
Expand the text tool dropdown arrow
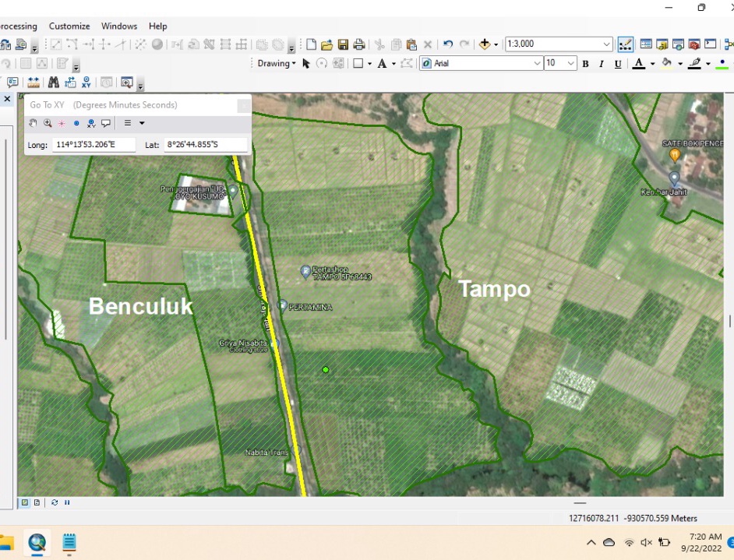coord(393,64)
